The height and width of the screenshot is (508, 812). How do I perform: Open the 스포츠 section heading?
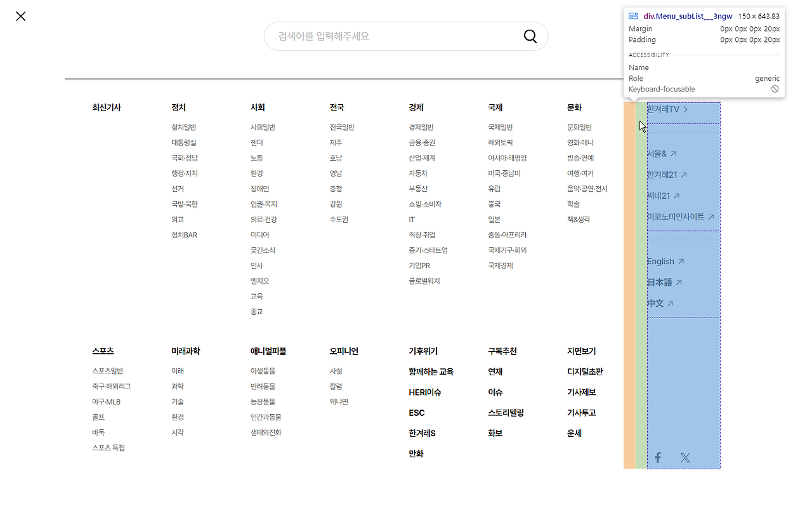tap(103, 351)
